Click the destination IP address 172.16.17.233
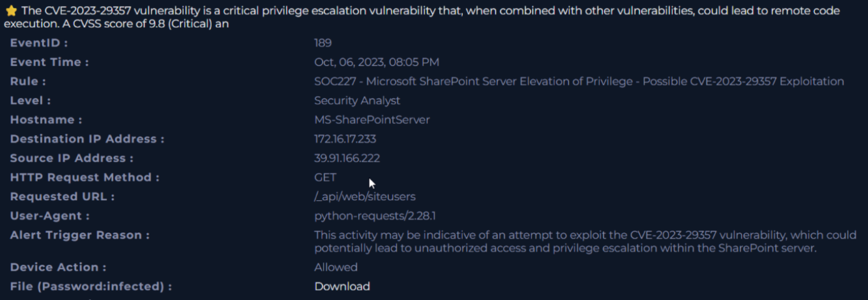Screen dimensions: 868x300 [x=345, y=139]
